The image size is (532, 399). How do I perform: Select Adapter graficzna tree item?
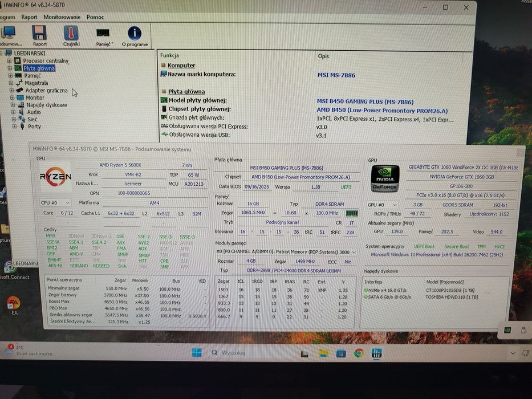click(x=47, y=90)
